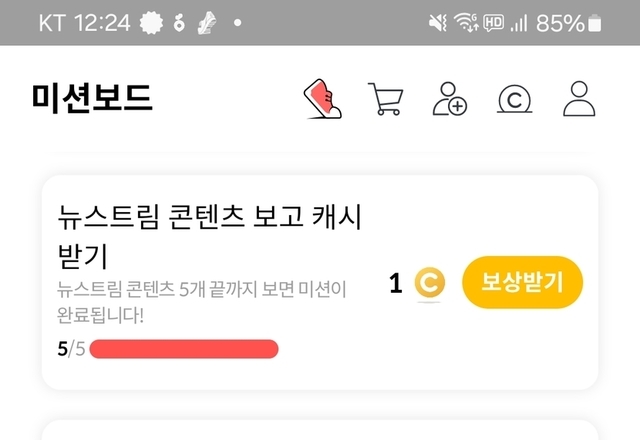Open the user profile icon
This screenshot has width=640, height=440.
pos(579,99)
